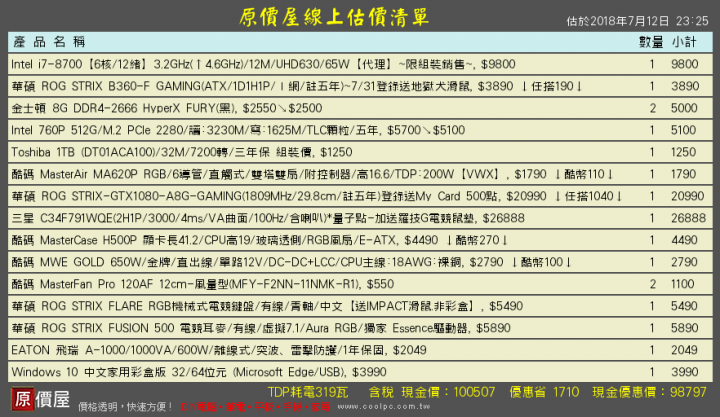Select the ROG STRIX FUSION 500 headset row
The width and height of the screenshot is (720, 417).
pyautogui.click(x=360, y=328)
